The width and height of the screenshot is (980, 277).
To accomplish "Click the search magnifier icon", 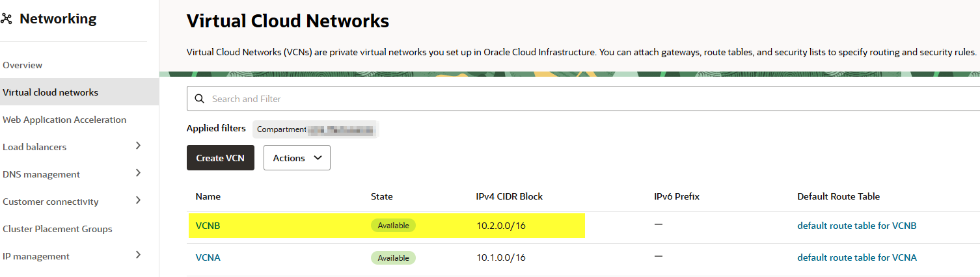I will 200,99.
